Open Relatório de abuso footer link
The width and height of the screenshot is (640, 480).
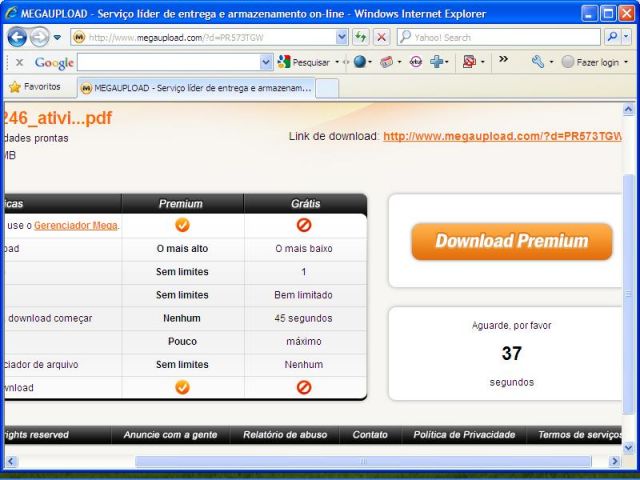pyautogui.click(x=285, y=435)
